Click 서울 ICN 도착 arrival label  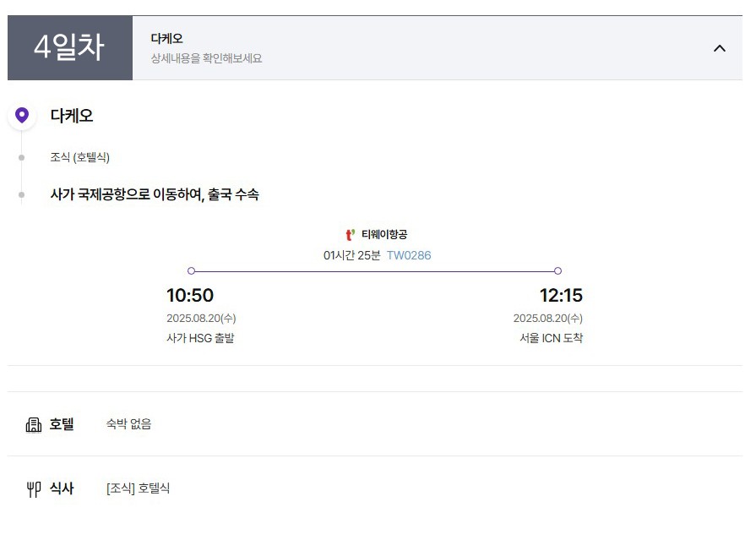(x=551, y=338)
